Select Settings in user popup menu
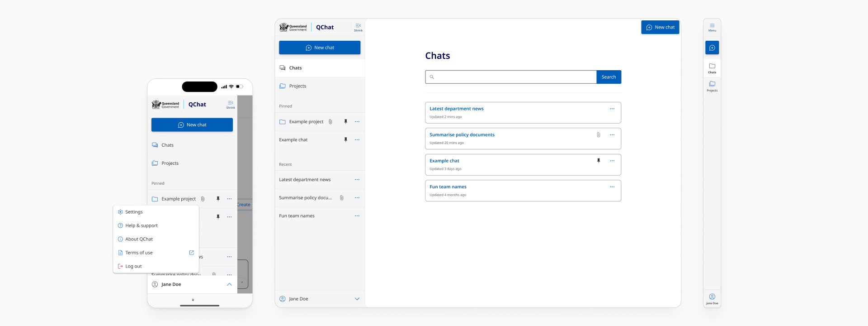The width and height of the screenshot is (868, 326). [x=156, y=212]
